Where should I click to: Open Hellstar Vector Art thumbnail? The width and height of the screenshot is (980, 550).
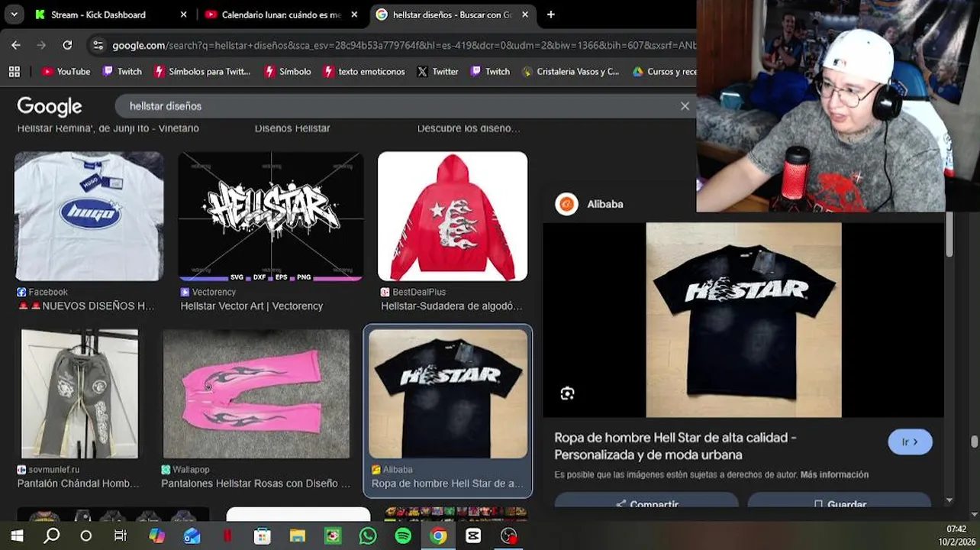271,216
